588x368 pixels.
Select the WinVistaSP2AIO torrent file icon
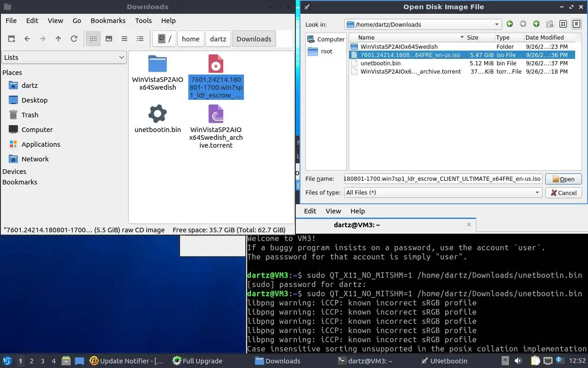click(x=216, y=114)
